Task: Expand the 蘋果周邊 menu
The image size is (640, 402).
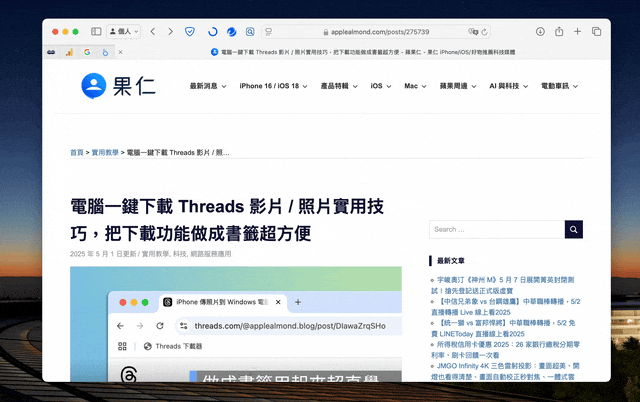Action: [x=458, y=86]
